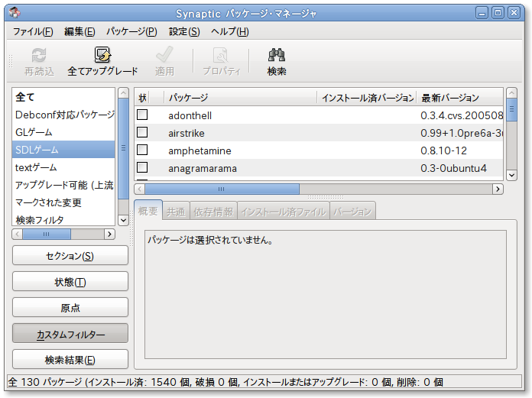
Task: Click the package list horizontal scroll-right arrow
Action: pyautogui.click(x=498, y=189)
